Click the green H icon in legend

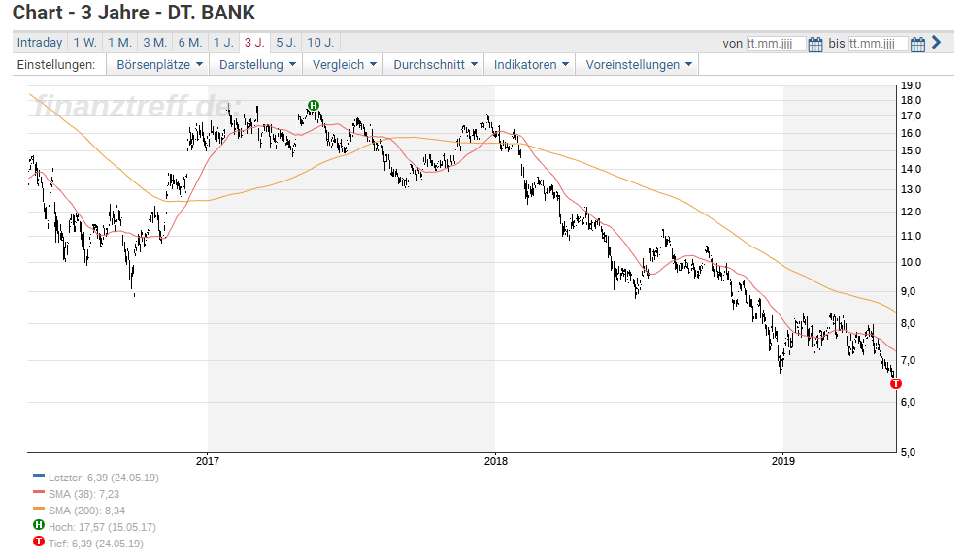[x=39, y=525]
